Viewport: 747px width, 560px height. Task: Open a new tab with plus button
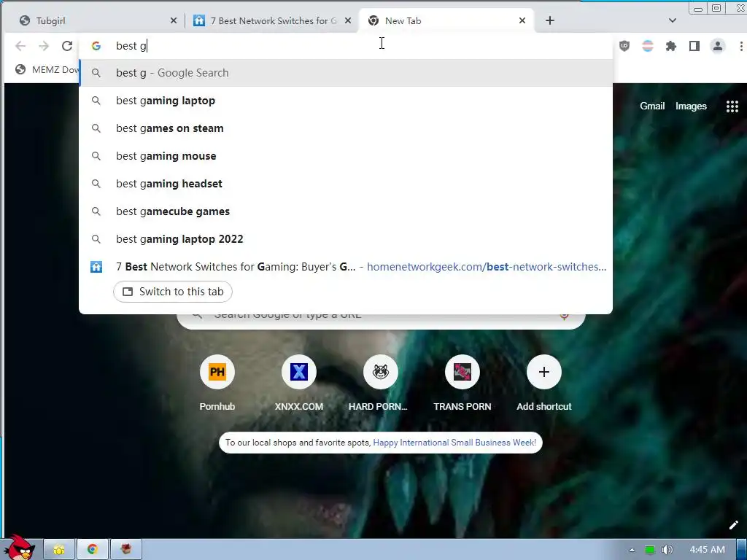[550, 20]
